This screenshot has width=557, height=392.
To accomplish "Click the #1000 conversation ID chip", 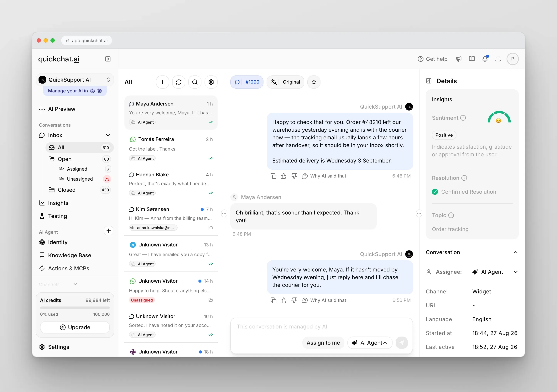I will click(x=247, y=82).
